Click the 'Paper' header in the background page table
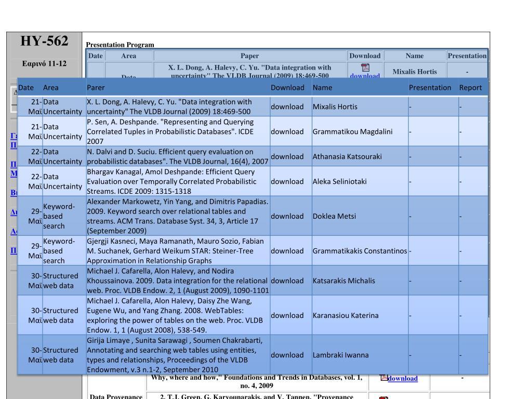532x399 pixels. [250, 56]
